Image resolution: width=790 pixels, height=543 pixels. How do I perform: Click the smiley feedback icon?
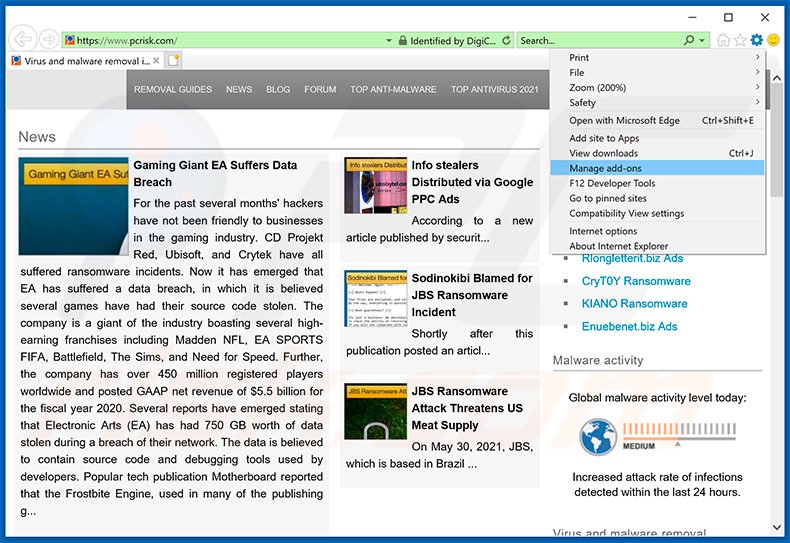tap(773, 40)
